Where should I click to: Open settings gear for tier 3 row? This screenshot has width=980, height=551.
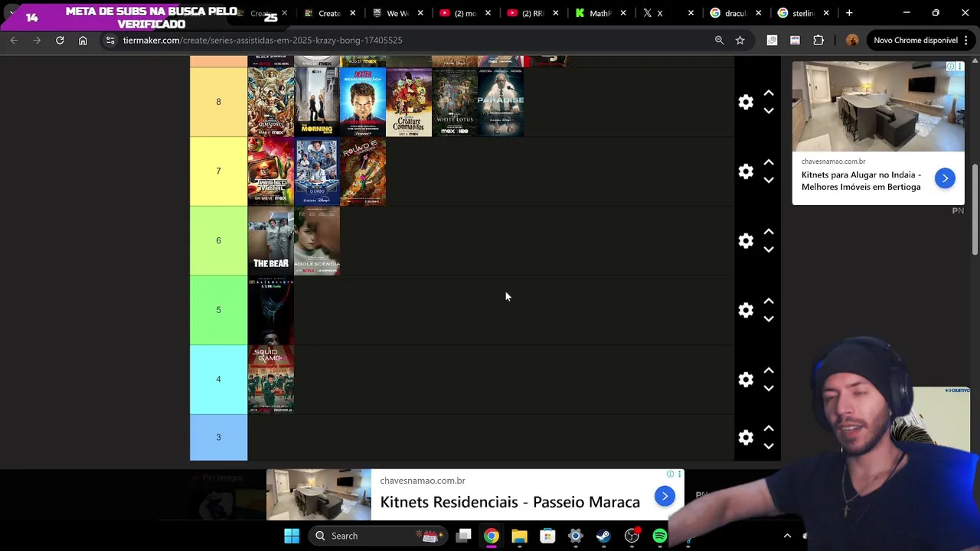[746, 437]
